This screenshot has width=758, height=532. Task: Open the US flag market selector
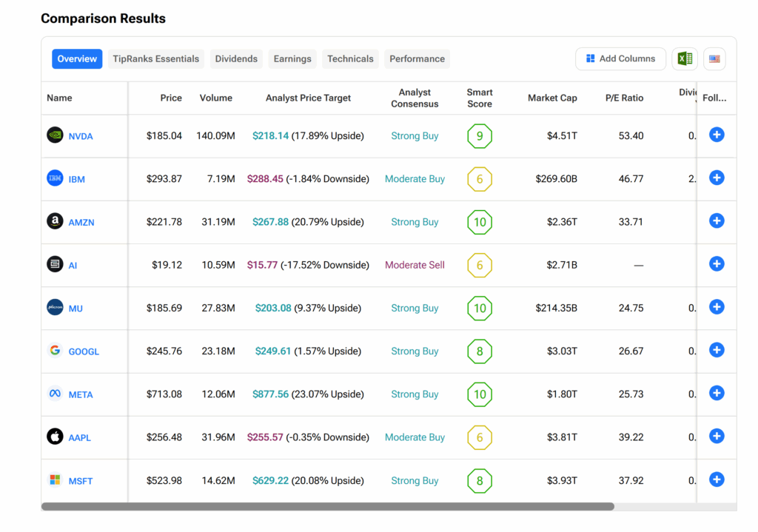point(714,58)
